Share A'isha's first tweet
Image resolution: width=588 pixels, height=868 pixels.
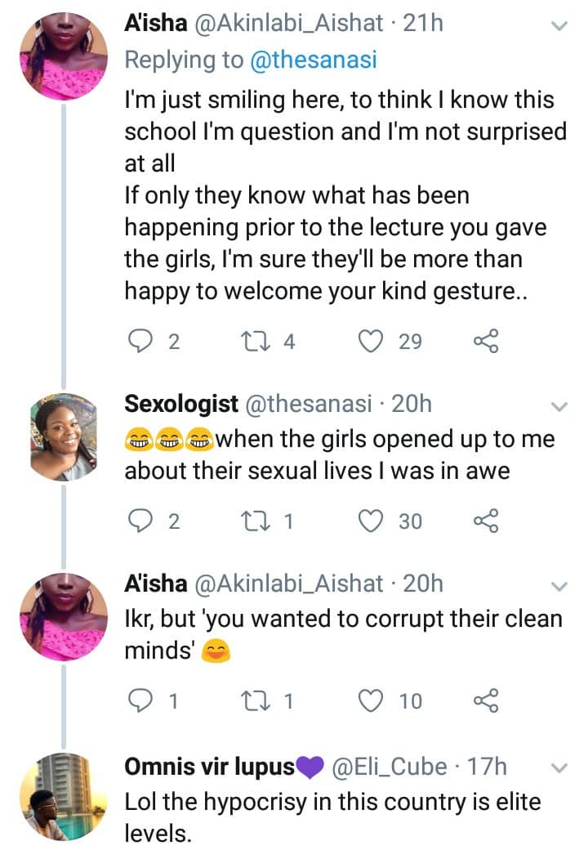tap(486, 341)
